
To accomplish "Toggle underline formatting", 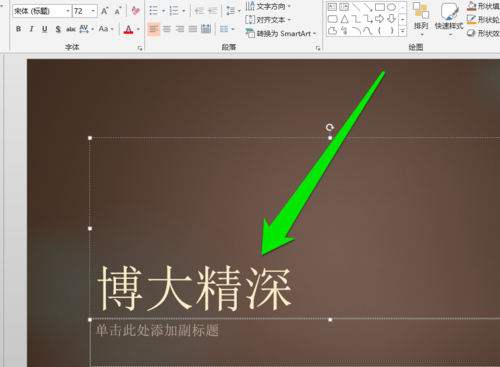I will (x=45, y=29).
